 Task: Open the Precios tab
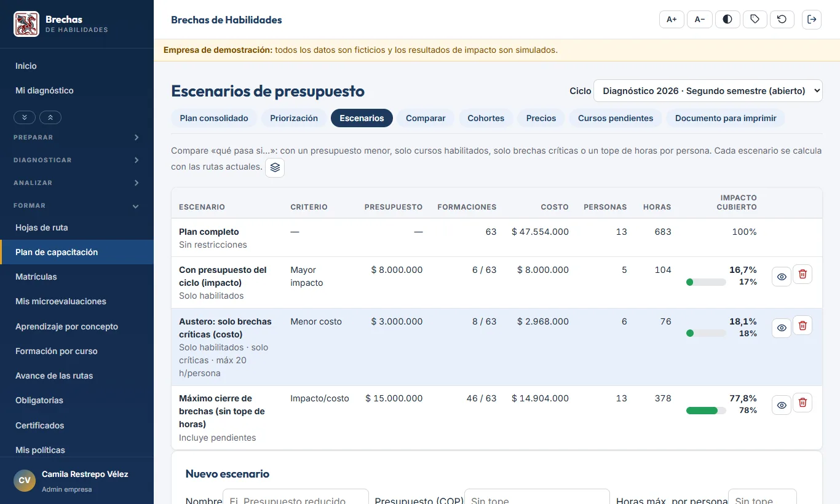click(x=541, y=118)
